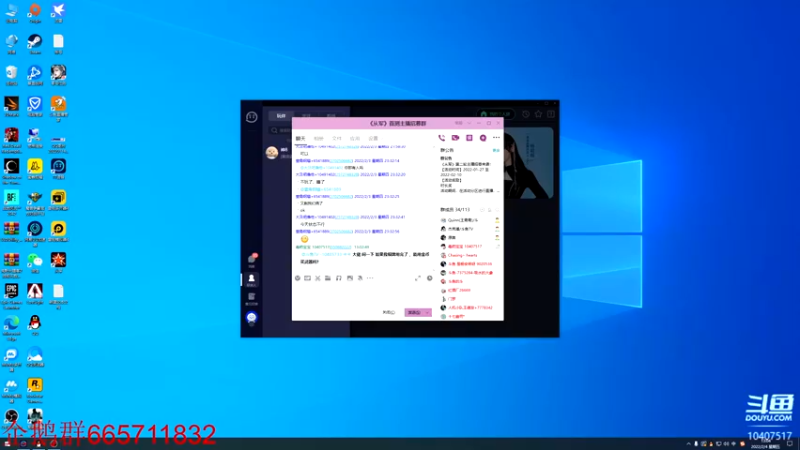Click the smiley logo in background window sidebar
The width and height of the screenshot is (800, 450).
[x=252, y=117]
